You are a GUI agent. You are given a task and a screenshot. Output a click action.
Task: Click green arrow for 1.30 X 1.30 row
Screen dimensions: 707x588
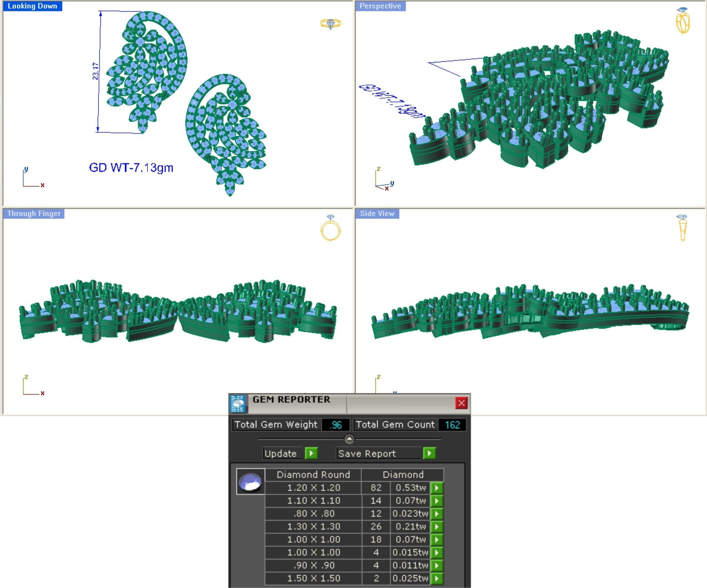[x=437, y=526]
